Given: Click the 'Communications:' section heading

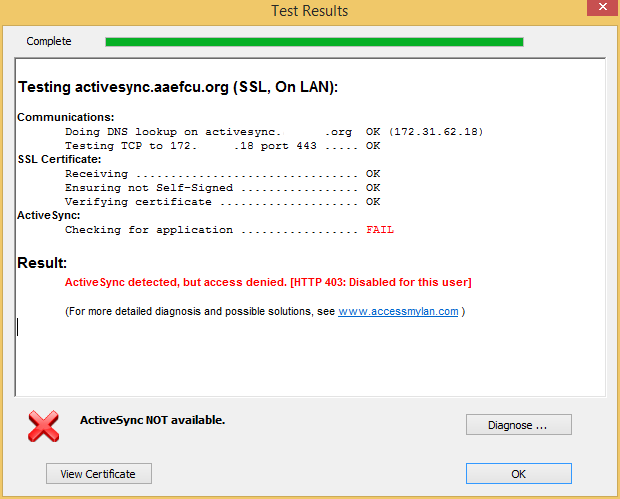Looking at the screenshot, I should click(x=66, y=117).
